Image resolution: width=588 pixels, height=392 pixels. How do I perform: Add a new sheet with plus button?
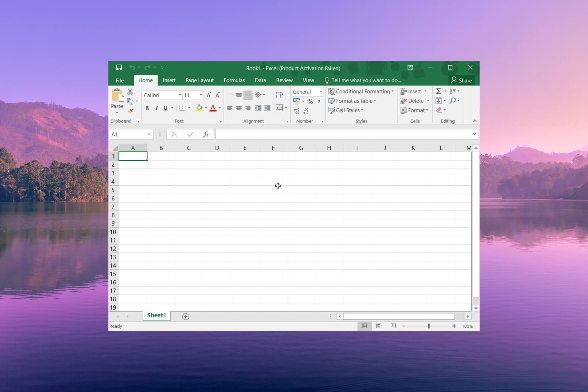coord(186,316)
